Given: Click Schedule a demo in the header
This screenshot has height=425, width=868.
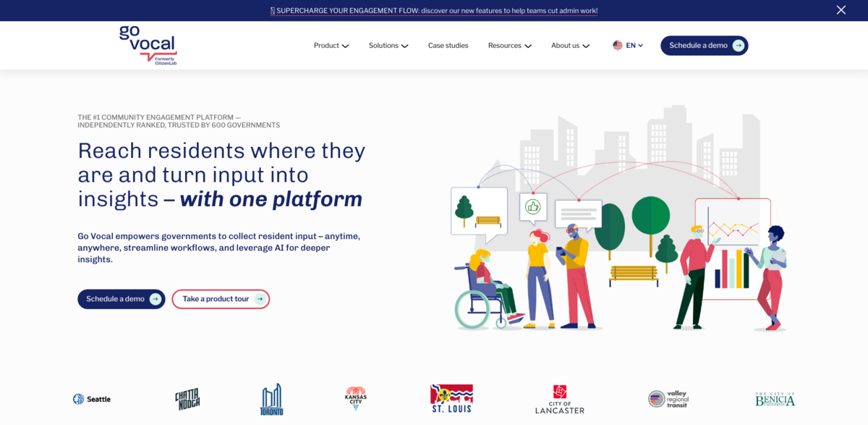Looking at the screenshot, I should tap(704, 45).
